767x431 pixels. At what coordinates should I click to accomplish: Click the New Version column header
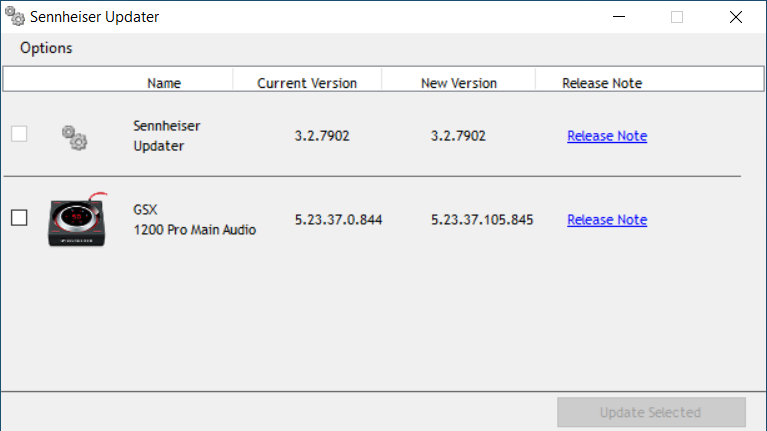coord(459,83)
